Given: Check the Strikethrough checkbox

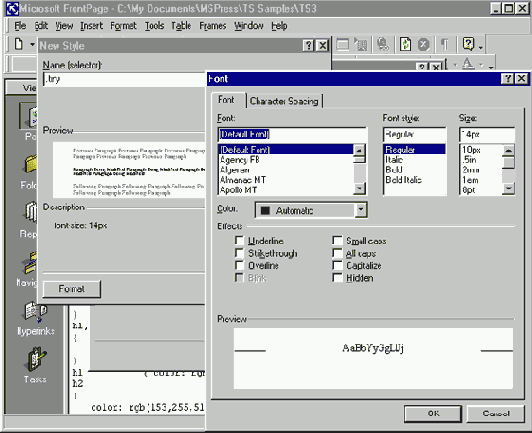Looking at the screenshot, I should click(239, 253).
